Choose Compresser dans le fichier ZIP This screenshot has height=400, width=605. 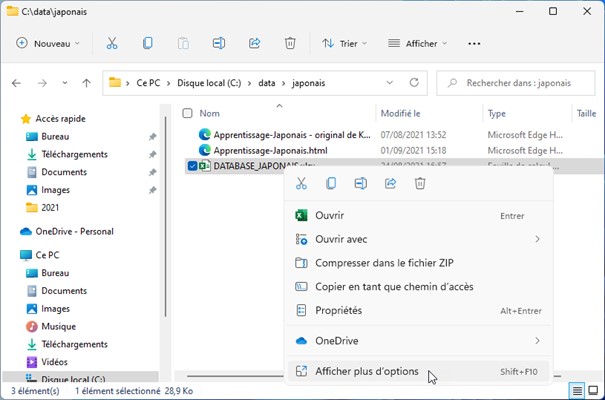[385, 263]
